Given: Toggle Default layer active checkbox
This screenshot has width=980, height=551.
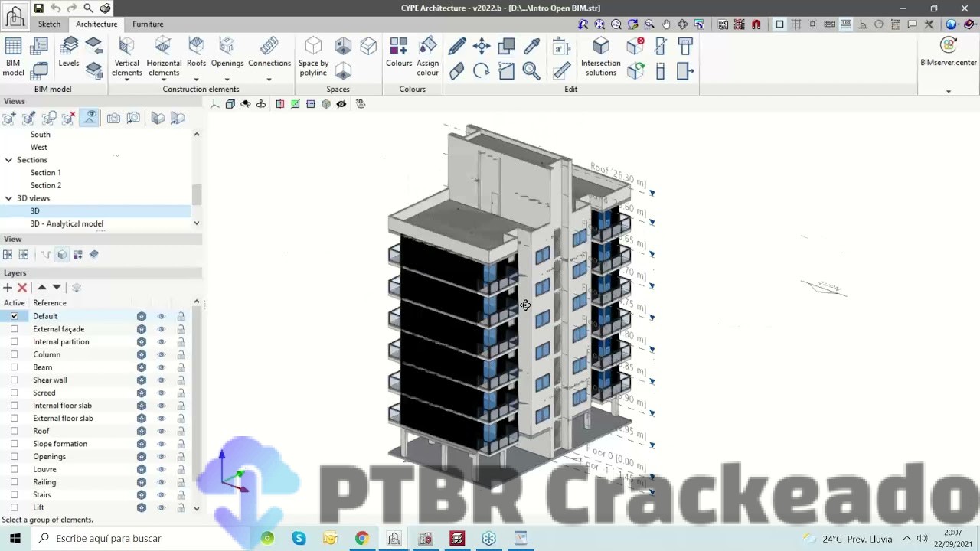Looking at the screenshot, I should pos(14,316).
